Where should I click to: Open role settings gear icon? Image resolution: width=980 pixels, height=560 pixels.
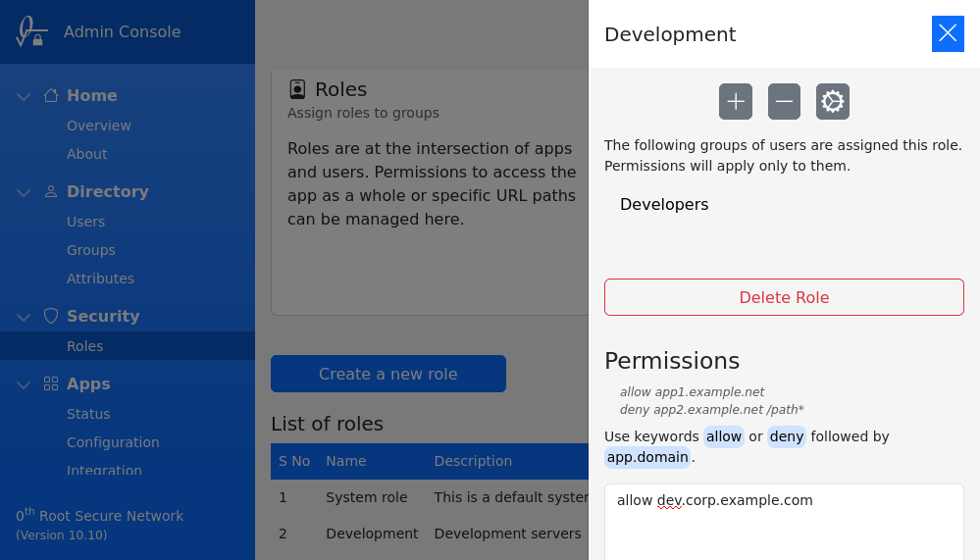tap(833, 101)
